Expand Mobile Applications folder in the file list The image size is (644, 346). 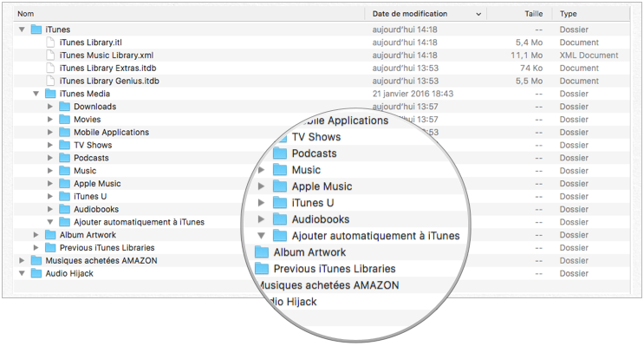coord(50,133)
